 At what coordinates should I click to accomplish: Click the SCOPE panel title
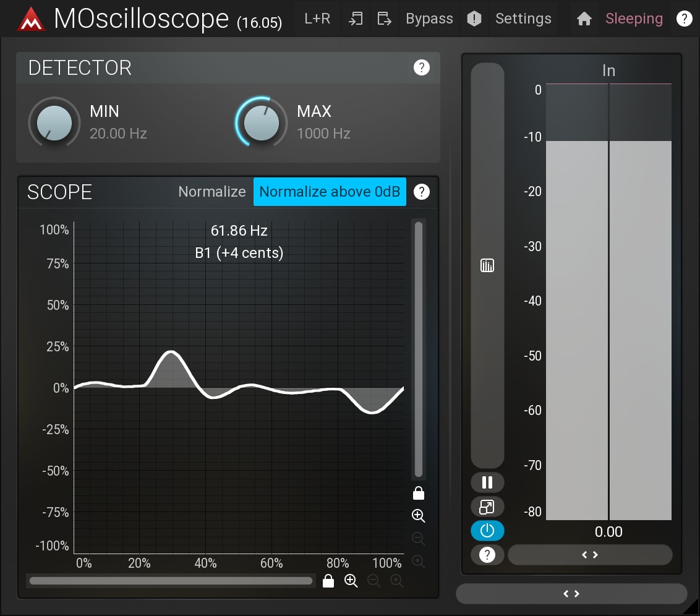pos(59,192)
